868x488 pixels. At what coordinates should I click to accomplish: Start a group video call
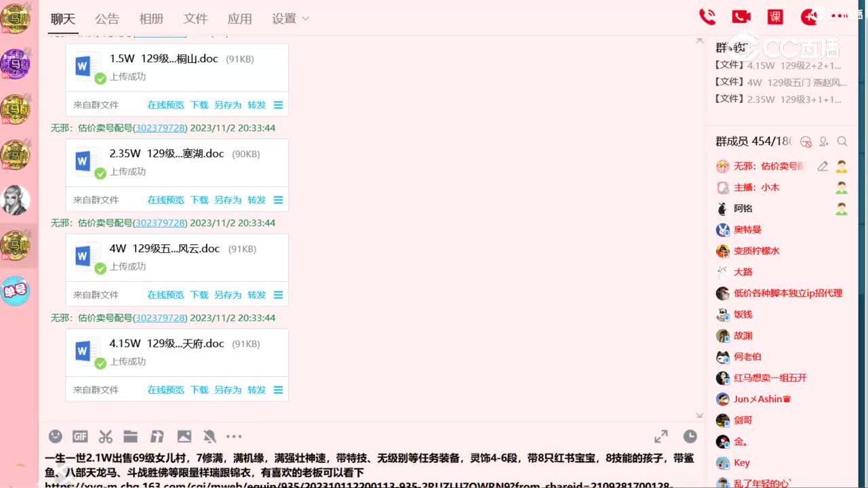point(741,17)
